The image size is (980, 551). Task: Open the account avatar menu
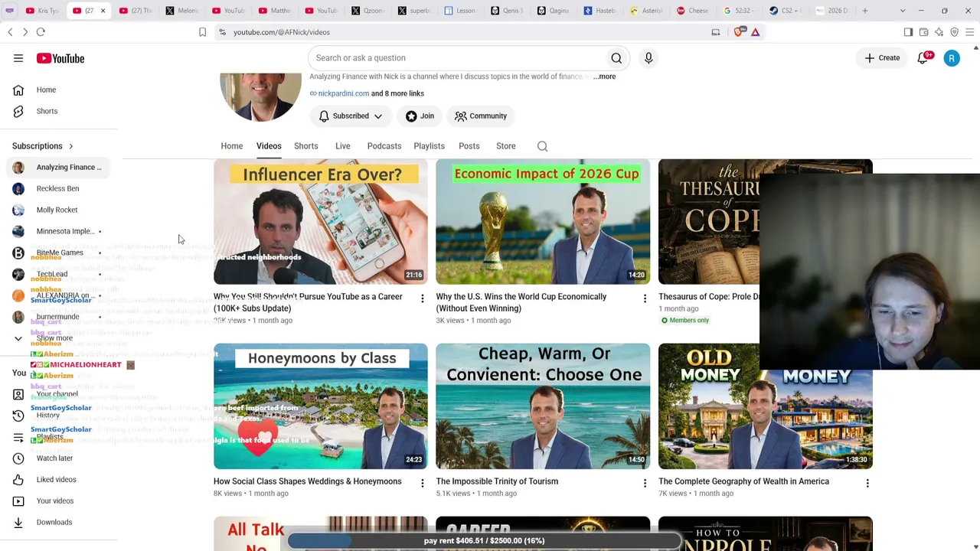click(952, 58)
